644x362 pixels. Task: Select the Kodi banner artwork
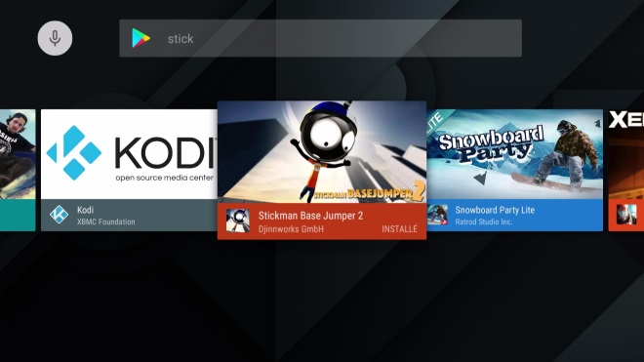coord(129,154)
